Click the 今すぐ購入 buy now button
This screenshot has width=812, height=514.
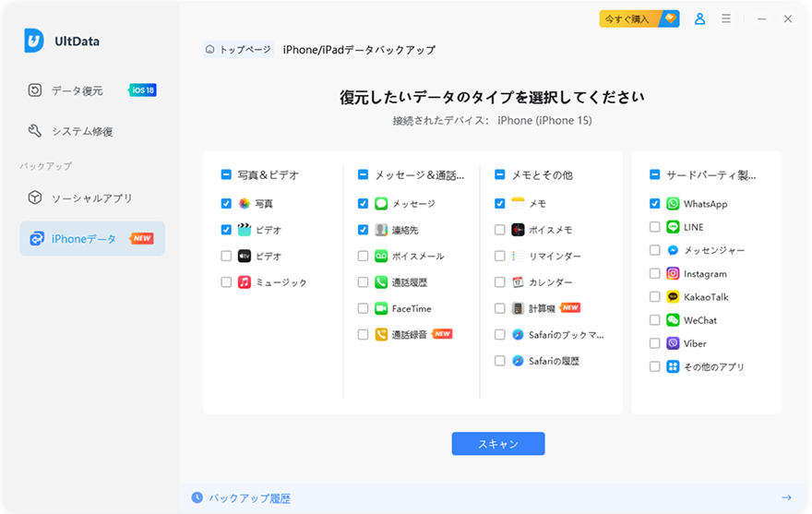(639, 19)
